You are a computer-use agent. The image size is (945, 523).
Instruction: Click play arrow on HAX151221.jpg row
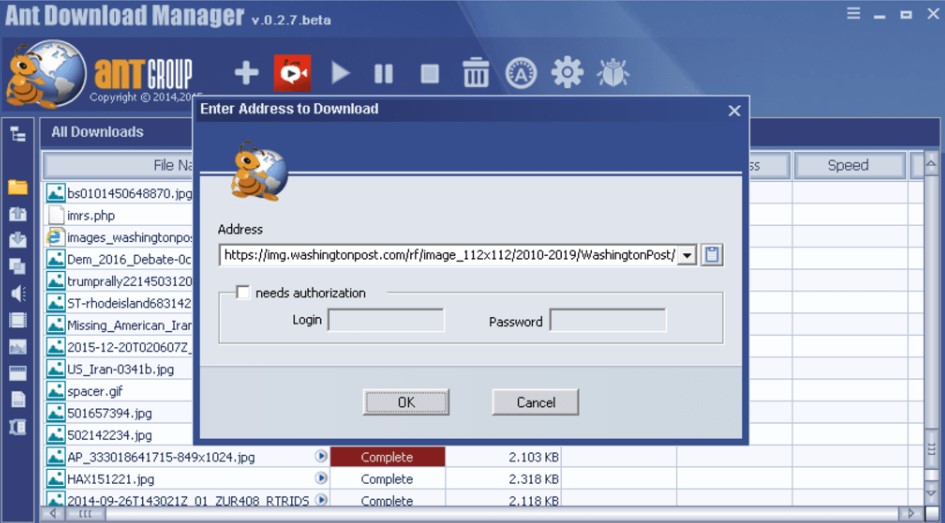click(x=321, y=478)
